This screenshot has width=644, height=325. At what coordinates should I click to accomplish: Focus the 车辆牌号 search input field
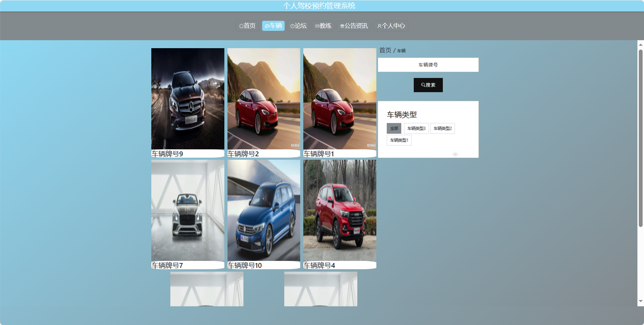[x=428, y=65]
